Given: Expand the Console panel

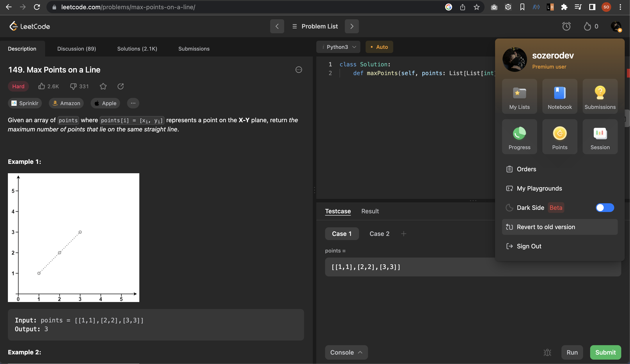Looking at the screenshot, I should click(x=346, y=352).
